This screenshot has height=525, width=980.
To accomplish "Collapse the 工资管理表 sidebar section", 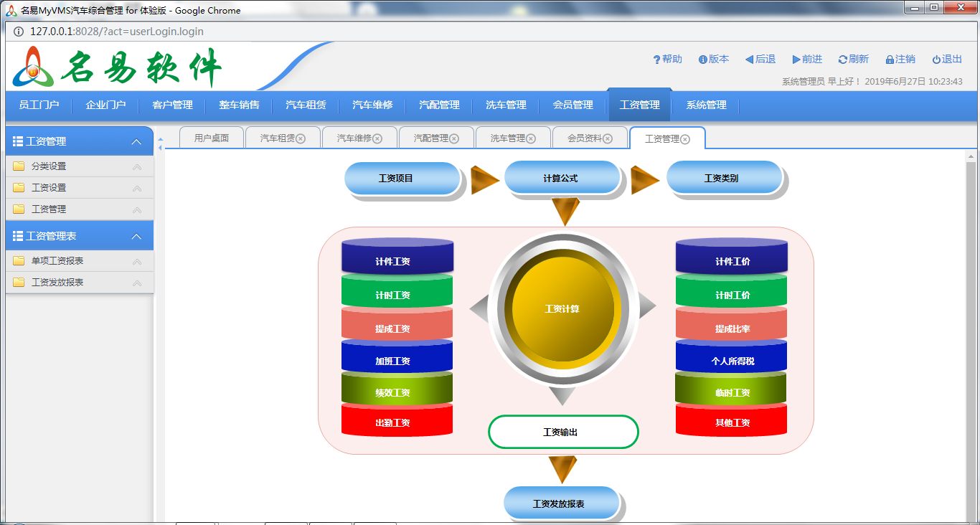I will coord(136,236).
